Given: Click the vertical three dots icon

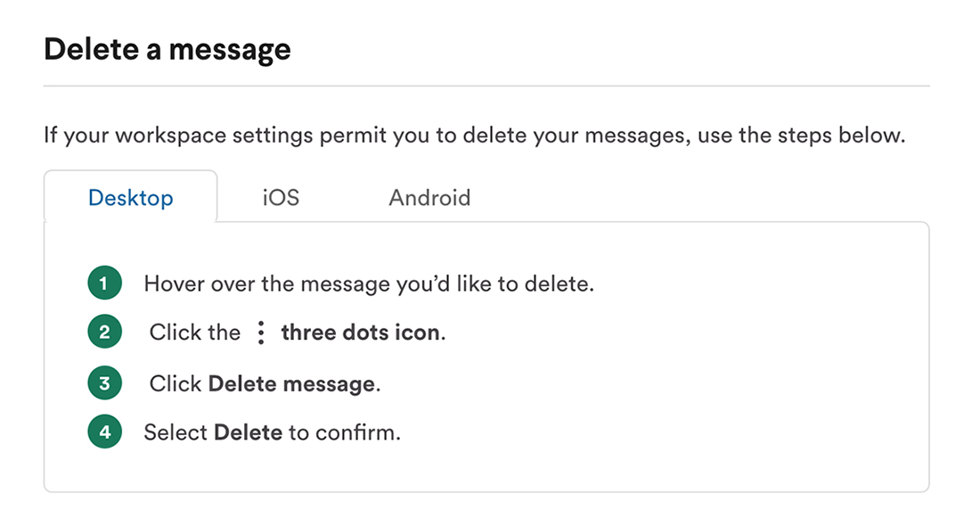Looking at the screenshot, I should 261,333.
